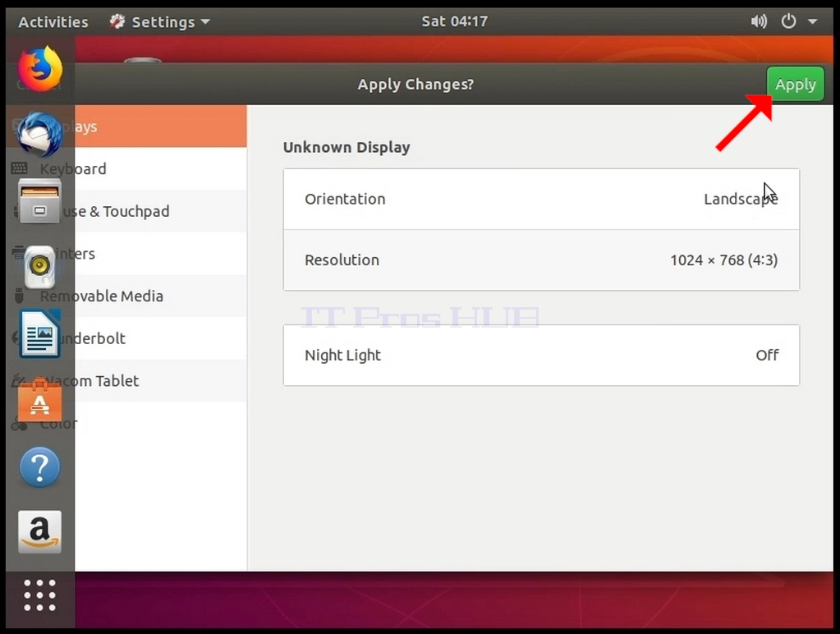
Task: Open the power system menu arrow
Action: coord(812,21)
